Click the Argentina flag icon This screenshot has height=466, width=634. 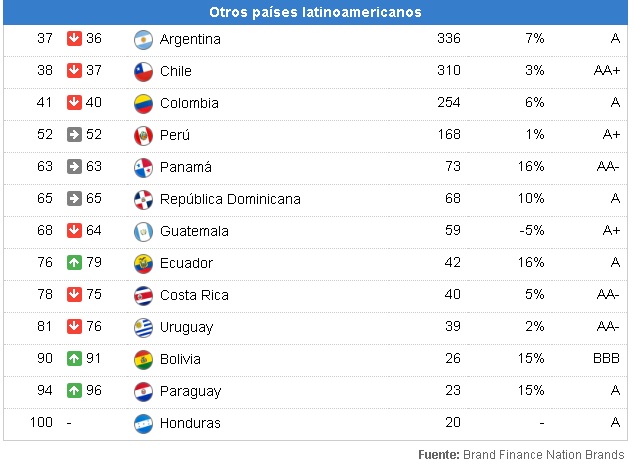coord(143,40)
